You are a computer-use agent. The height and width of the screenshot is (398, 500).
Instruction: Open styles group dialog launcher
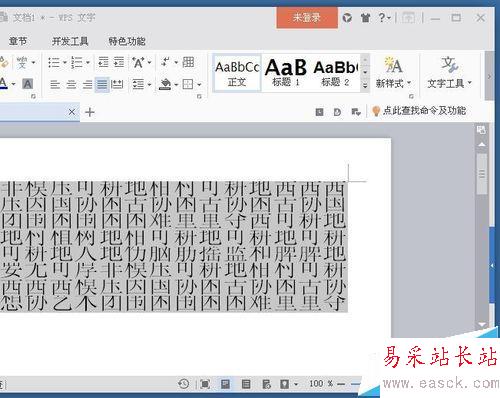(411, 96)
